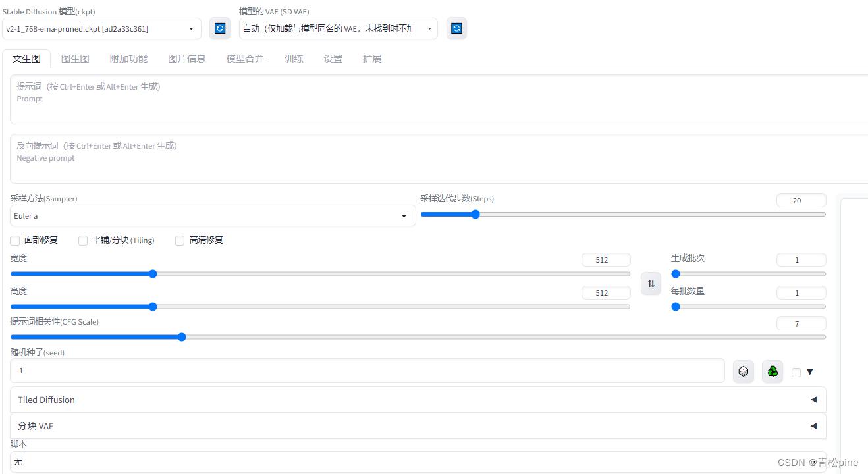Switch to the 图生图 tab

pos(75,59)
